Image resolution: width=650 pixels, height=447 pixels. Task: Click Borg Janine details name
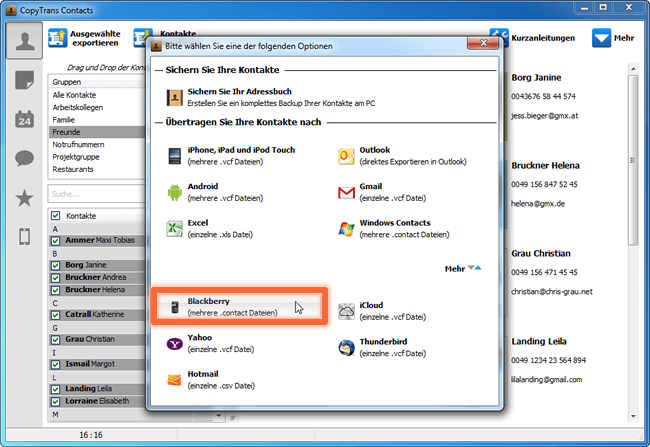pos(536,78)
